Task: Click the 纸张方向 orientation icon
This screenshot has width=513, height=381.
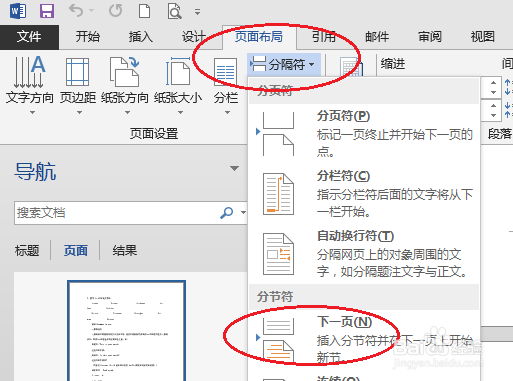Action: [124, 72]
